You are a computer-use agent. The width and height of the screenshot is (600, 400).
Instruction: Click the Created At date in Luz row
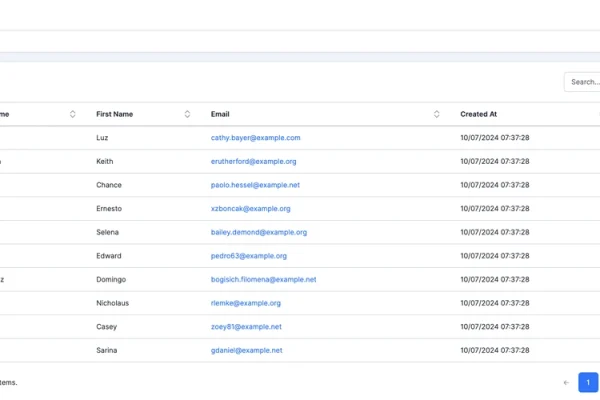coord(495,138)
